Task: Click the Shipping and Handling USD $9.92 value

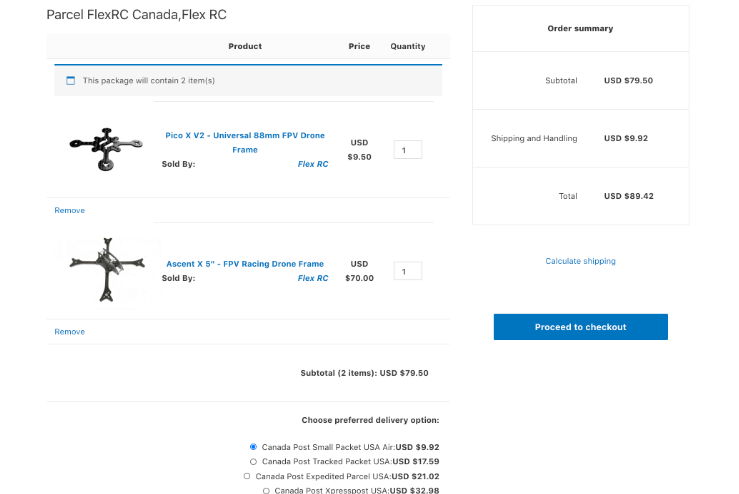Action: [x=626, y=138]
